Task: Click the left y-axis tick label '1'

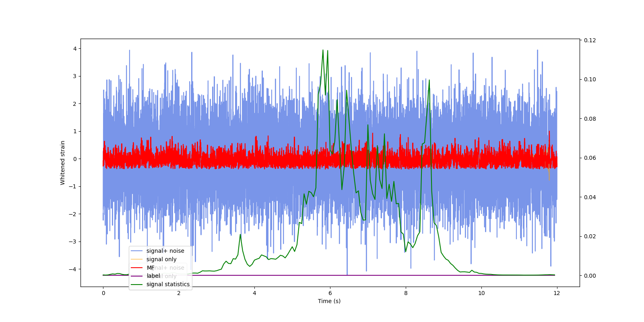Action: (x=74, y=131)
